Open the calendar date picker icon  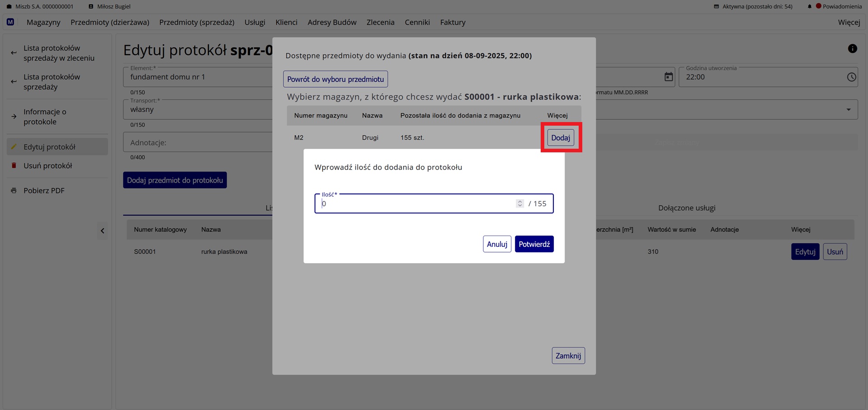668,77
